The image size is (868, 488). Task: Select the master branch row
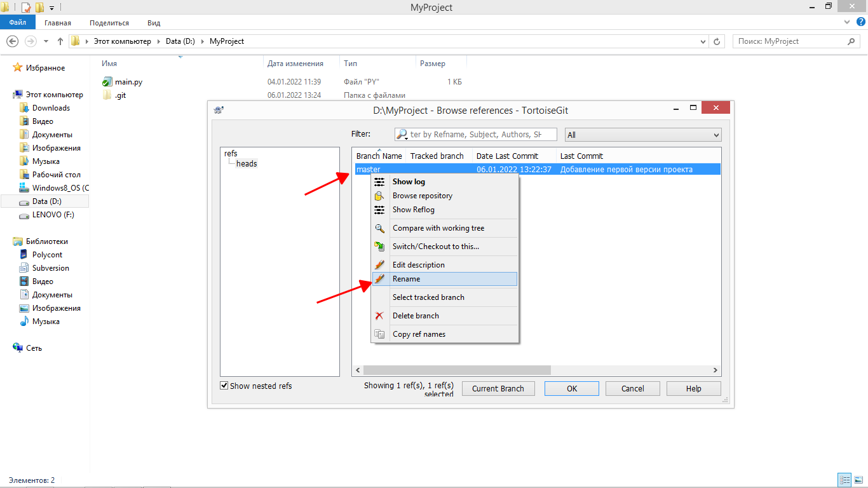[x=536, y=170]
